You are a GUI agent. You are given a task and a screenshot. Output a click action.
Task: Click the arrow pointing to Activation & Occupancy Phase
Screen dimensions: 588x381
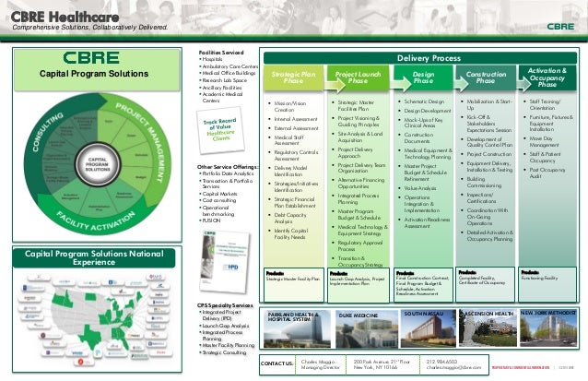[x=523, y=83]
